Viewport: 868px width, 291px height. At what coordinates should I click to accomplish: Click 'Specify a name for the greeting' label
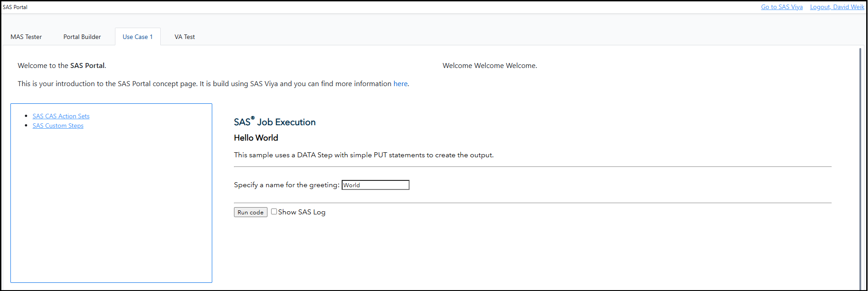[286, 185]
